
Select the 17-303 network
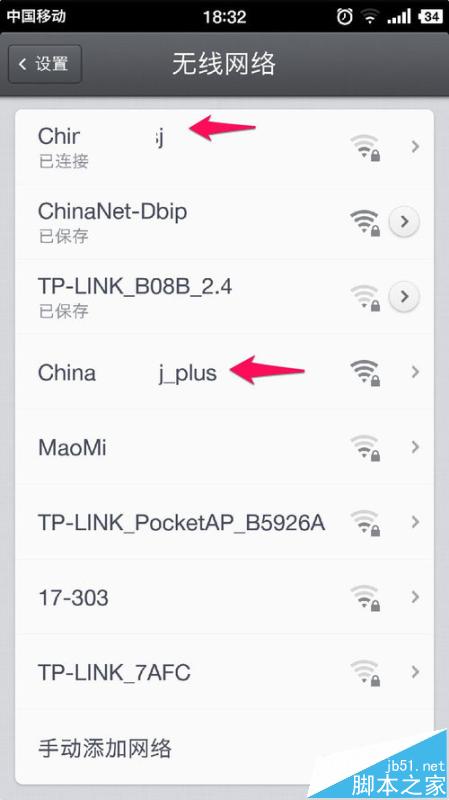(x=224, y=597)
